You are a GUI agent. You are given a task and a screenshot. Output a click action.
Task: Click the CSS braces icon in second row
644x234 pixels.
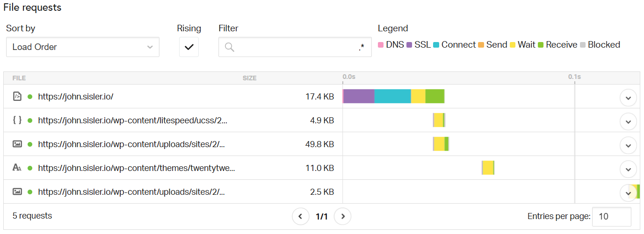tap(17, 120)
